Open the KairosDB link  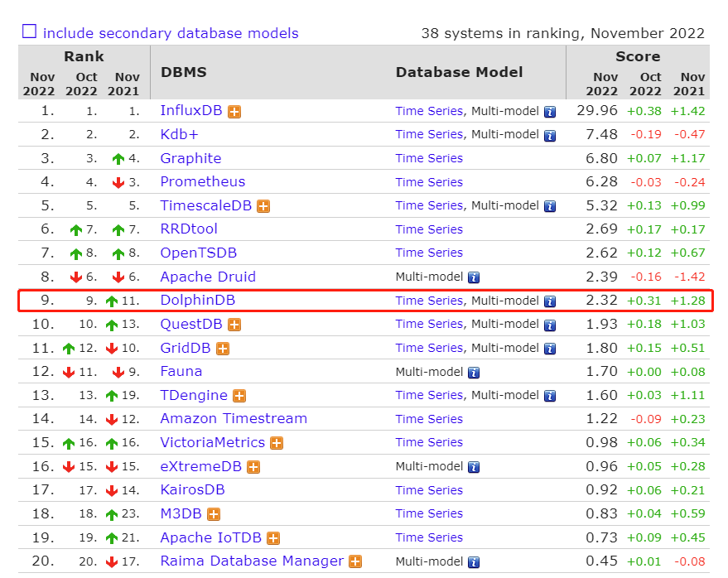point(193,489)
